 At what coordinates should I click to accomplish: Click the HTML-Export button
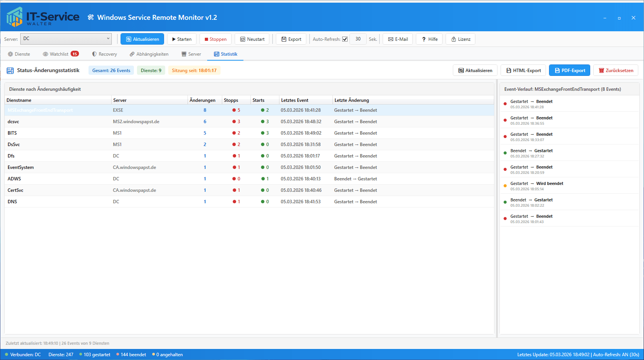(523, 71)
